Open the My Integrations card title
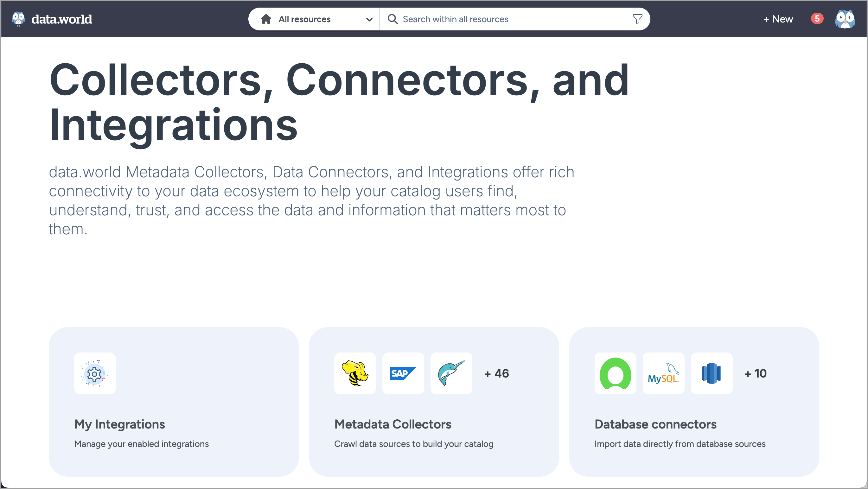868x489 pixels. click(120, 424)
